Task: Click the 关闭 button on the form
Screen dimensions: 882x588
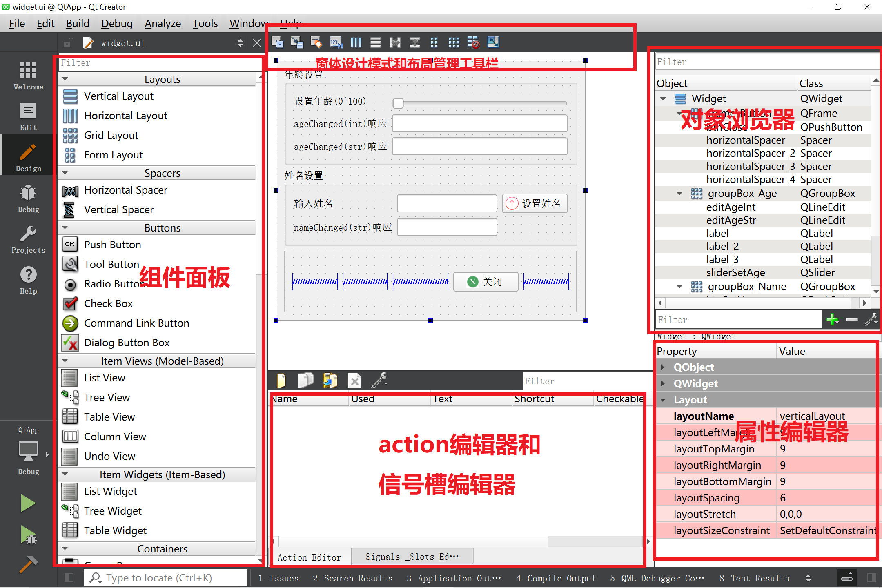Action: click(486, 282)
